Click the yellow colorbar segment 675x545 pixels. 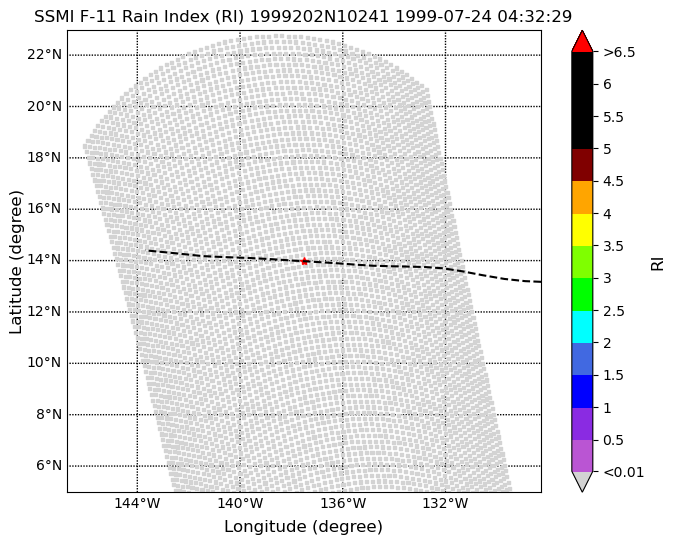582,229
